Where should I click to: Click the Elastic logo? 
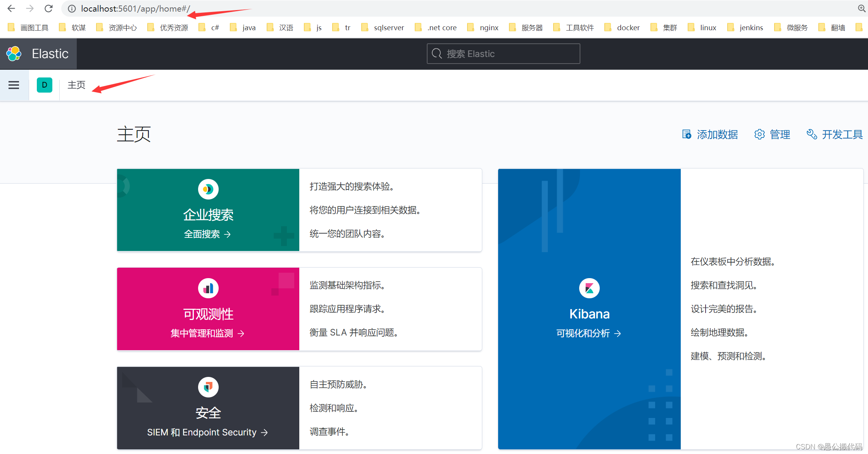pyautogui.click(x=14, y=53)
